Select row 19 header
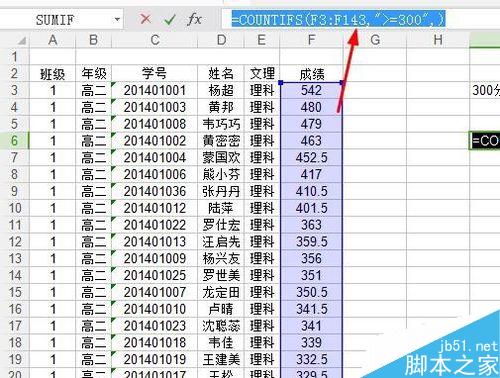 click(x=15, y=359)
